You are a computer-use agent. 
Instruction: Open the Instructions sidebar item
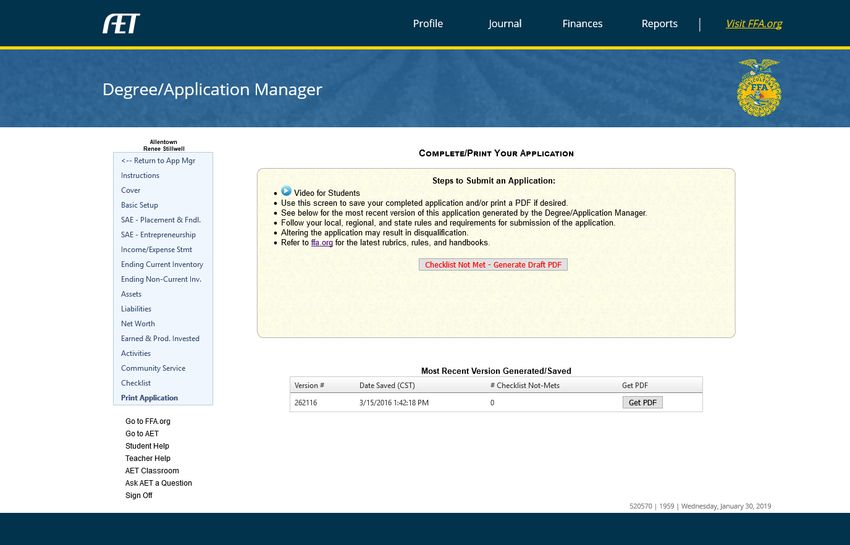tap(140, 175)
